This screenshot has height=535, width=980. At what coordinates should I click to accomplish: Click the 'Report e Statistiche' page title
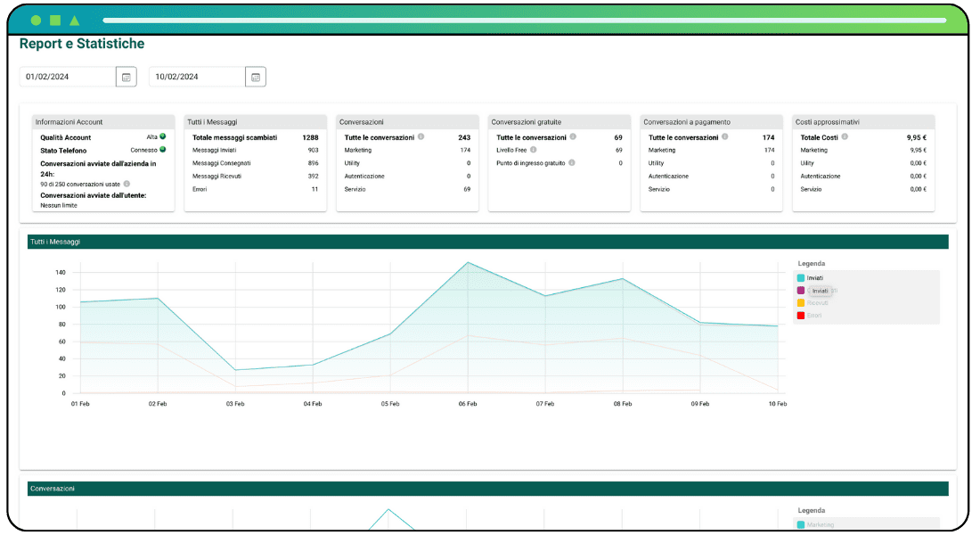(x=82, y=44)
